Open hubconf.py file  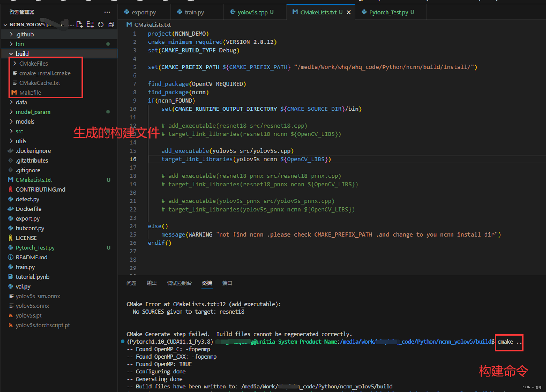(59, 228)
